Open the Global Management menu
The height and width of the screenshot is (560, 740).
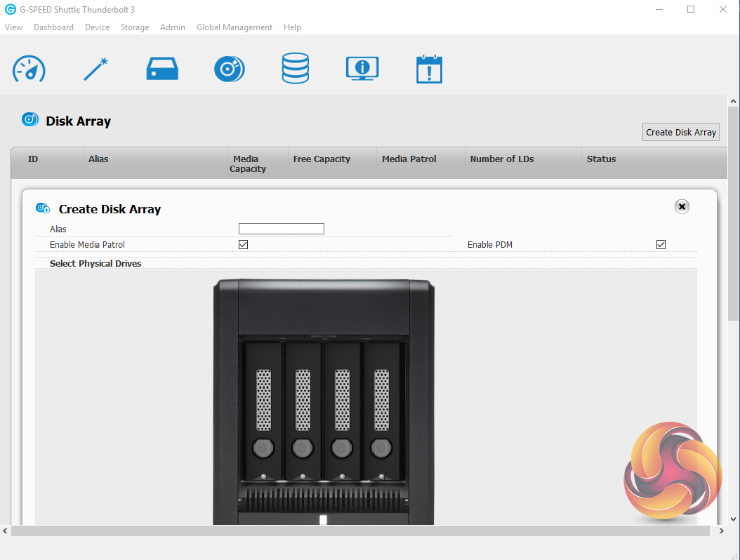[234, 27]
